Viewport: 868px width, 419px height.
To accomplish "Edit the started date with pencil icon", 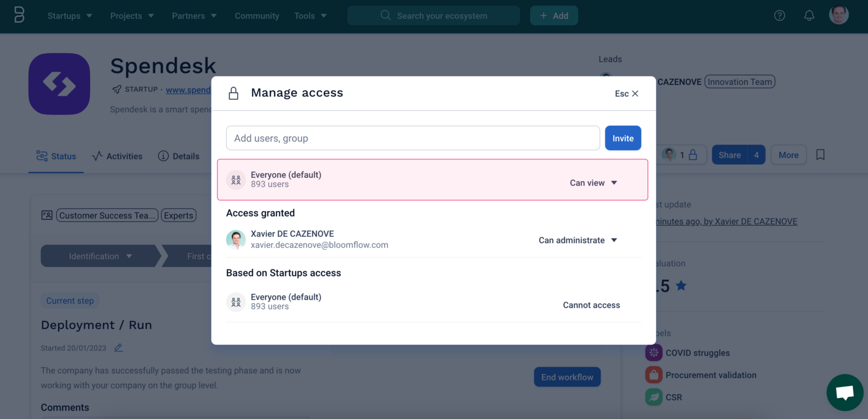I will (118, 348).
